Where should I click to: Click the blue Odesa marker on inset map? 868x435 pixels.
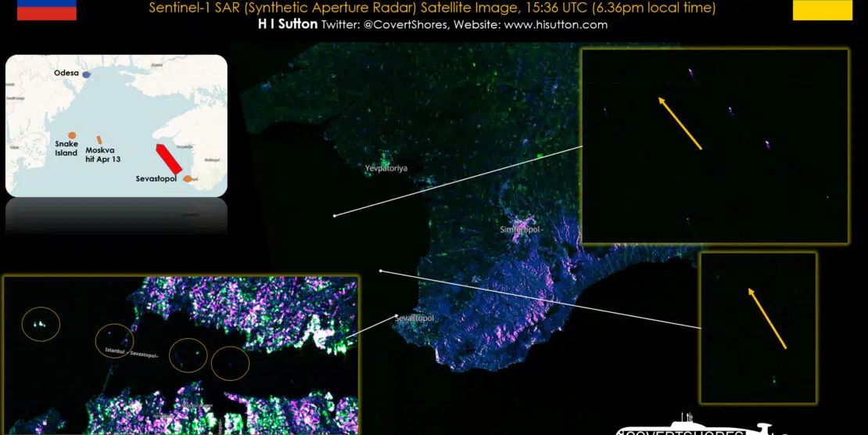[87, 74]
